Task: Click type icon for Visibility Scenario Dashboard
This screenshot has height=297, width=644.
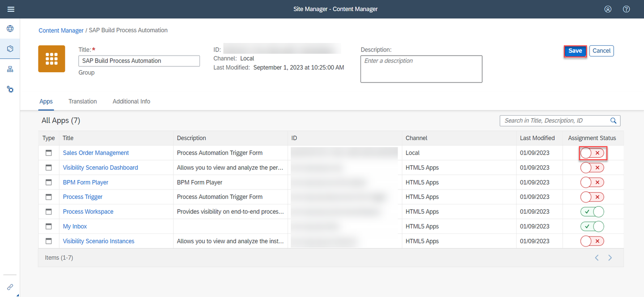Action: [48, 168]
